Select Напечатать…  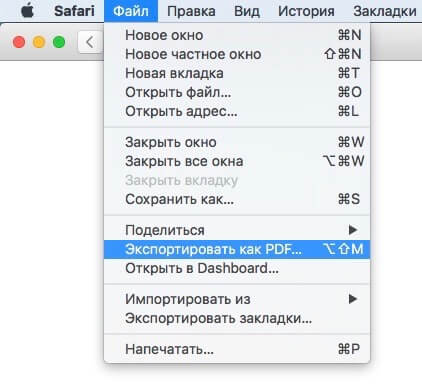click(x=237, y=349)
